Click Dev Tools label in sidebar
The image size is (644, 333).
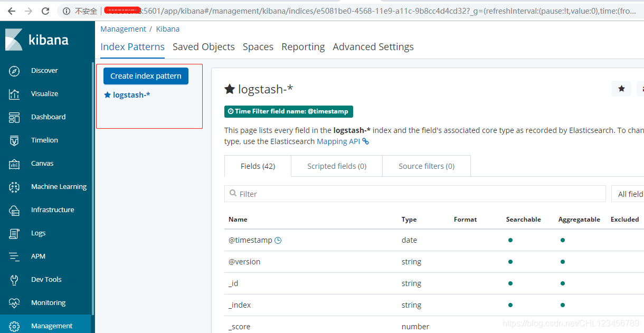[46, 280]
